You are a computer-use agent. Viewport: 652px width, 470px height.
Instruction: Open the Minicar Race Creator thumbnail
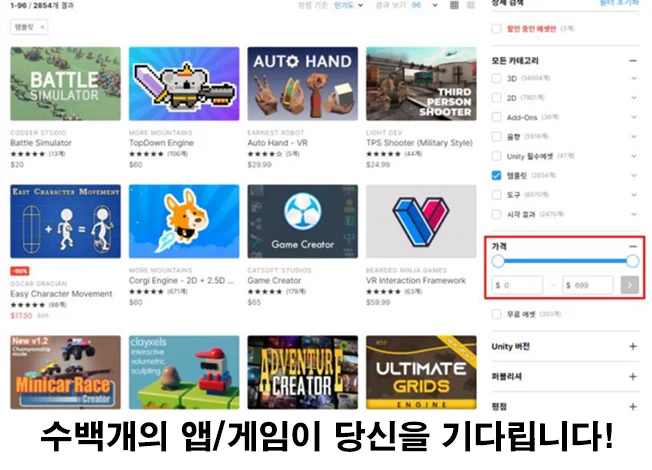(66, 372)
